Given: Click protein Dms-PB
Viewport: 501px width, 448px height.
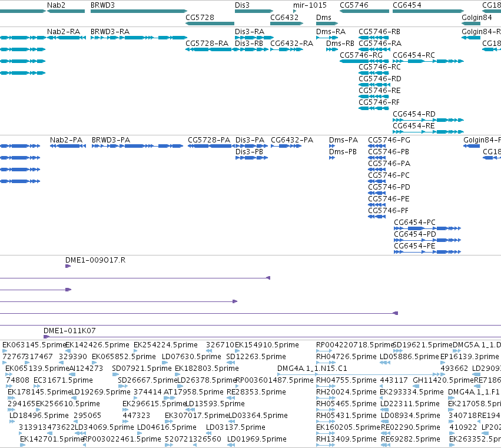Looking at the screenshot, I should tap(343, 152).
